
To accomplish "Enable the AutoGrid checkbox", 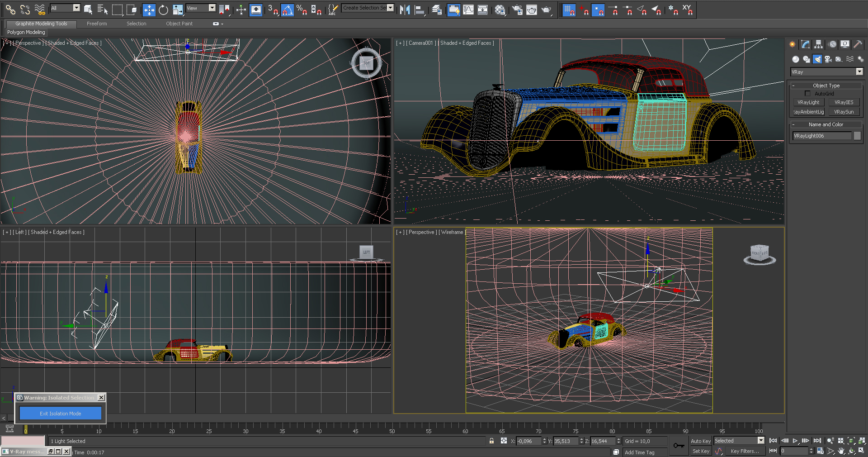I will tap(807, 94).
